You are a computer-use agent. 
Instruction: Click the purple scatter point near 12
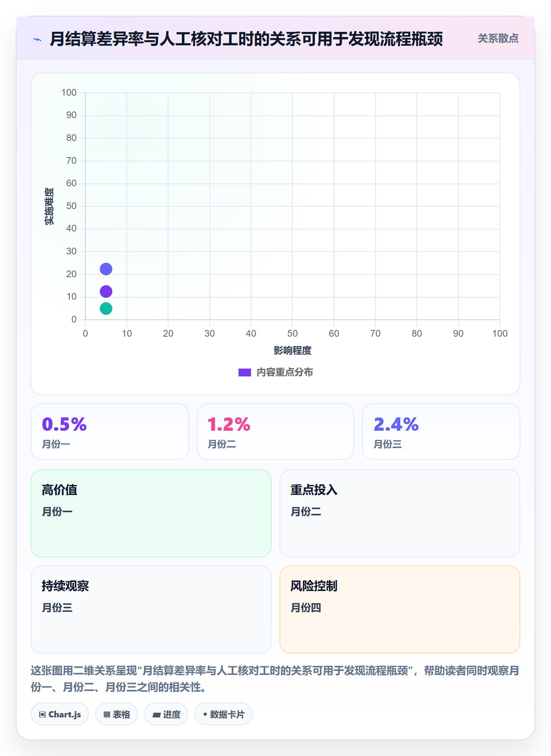click(x=106, y=291)
